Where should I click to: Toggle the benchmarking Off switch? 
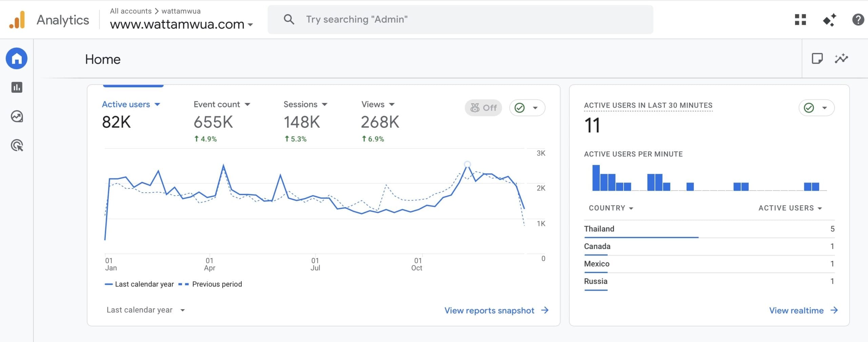(483, 108)
